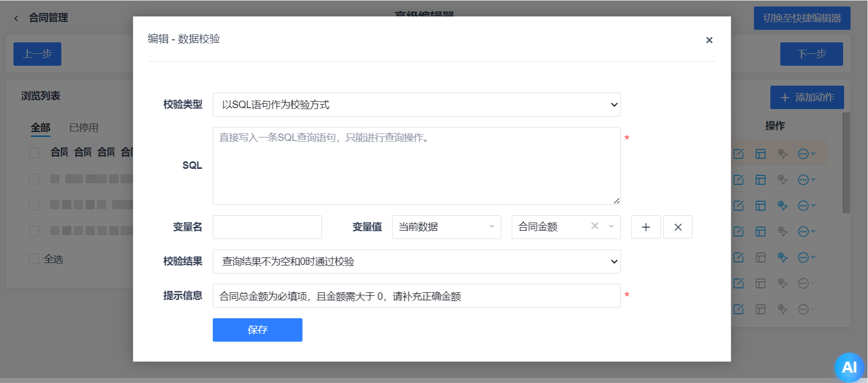Screen dimensions: 868x383
Task: Click the pointer icon in the sixth 操作 row
Action: tap(782, 283)
